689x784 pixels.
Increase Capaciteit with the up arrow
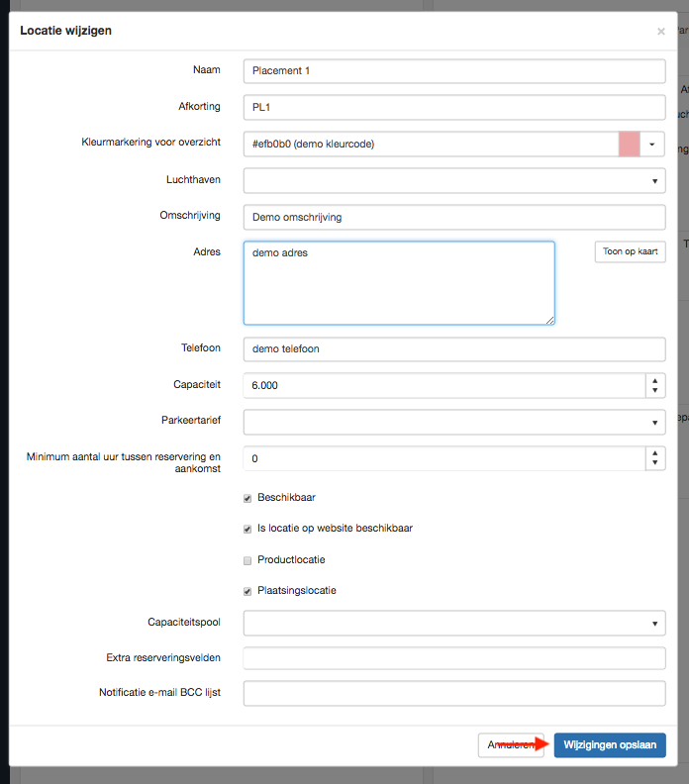(x=655, y=381)
